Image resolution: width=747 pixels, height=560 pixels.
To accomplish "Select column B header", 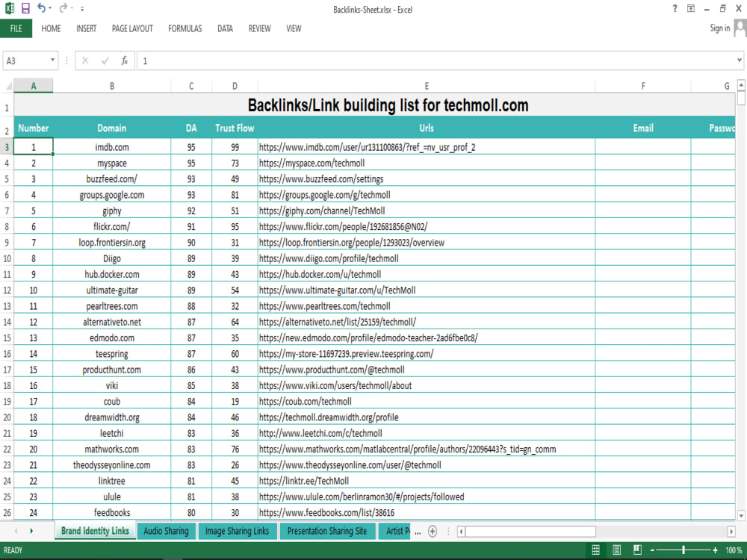I will [x=112, y=86].
